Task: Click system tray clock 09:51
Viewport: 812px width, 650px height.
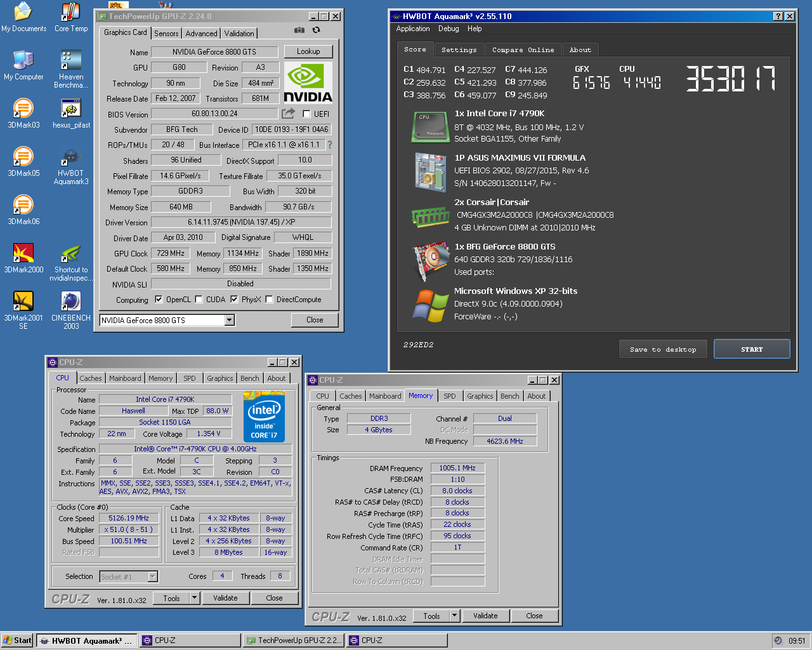Action: pyautogui.click(x=797, y=641)
